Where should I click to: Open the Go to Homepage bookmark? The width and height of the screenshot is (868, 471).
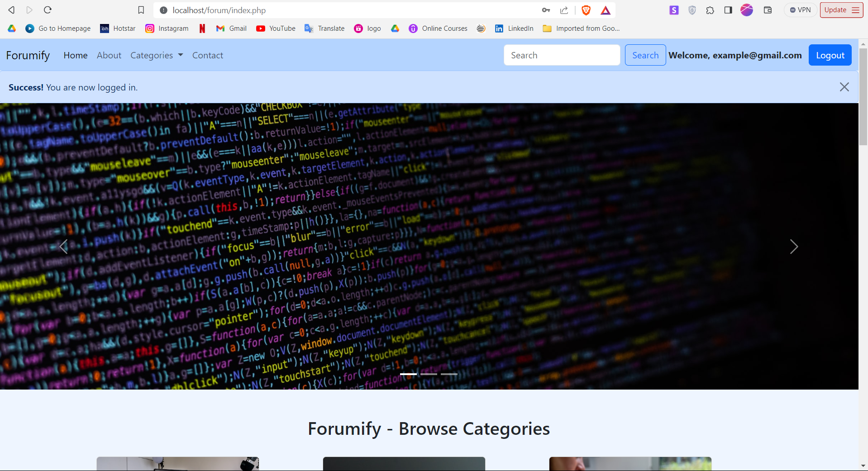(x=58, y=29)
